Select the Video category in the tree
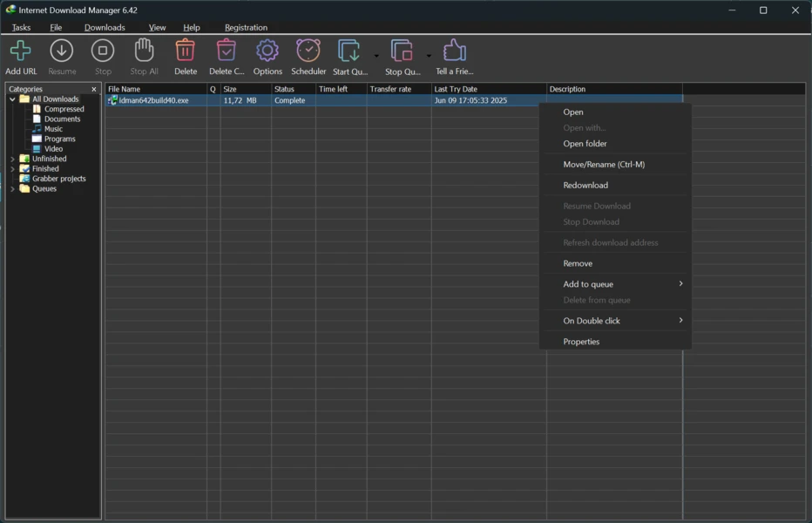The image size is (812, 523). (x=53, y=149)
